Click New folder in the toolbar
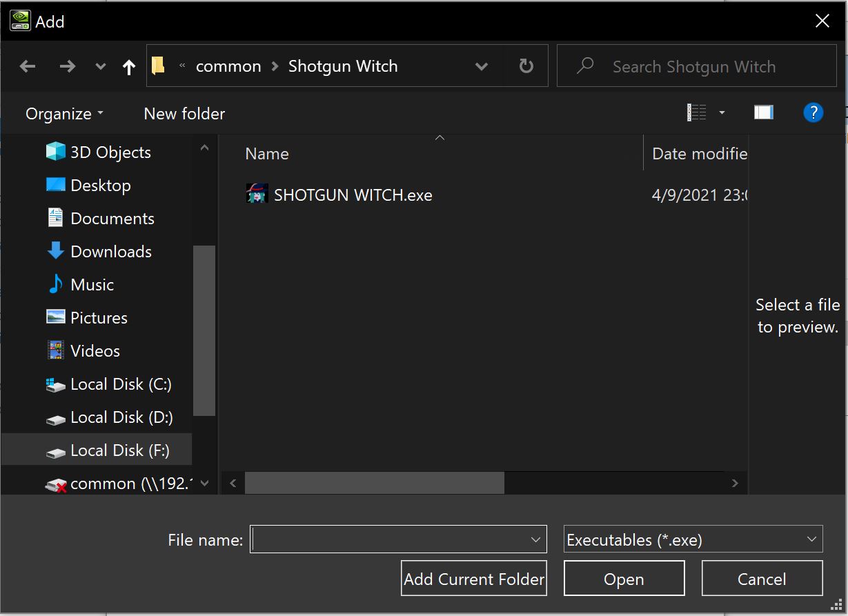Screen dimensions: 848x616 [x=184, y=114]
